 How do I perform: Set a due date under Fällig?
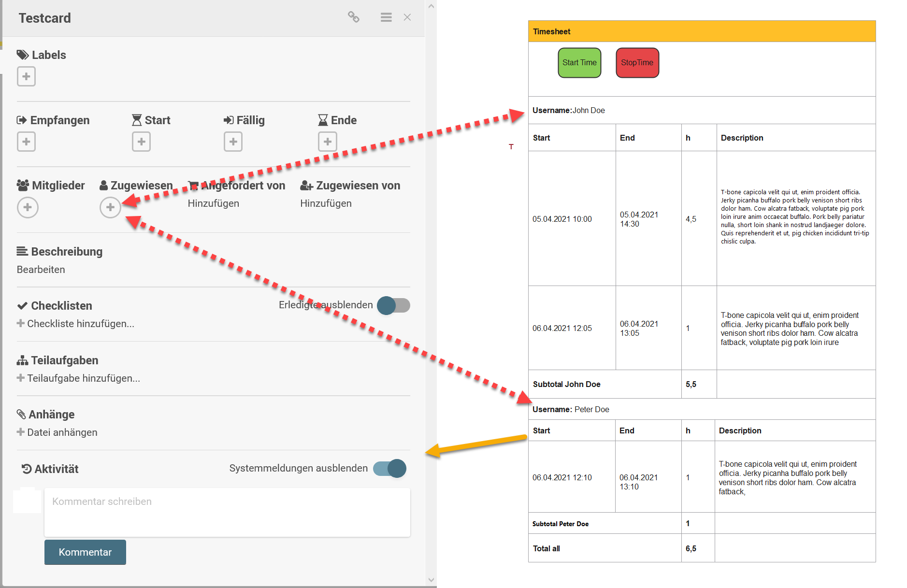[232, 141]
